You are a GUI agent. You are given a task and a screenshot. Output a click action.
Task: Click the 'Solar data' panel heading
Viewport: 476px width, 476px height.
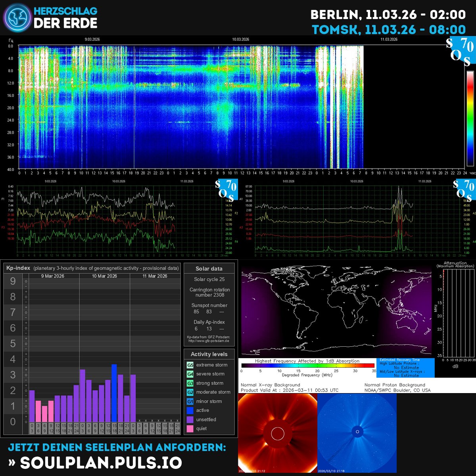coord(209,269)
